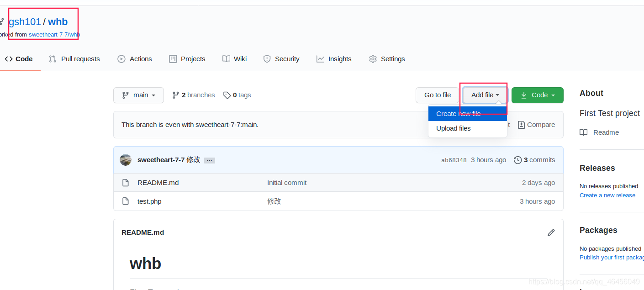The image size is (644, 290).
Task: Click the README.md file icon
Action: (126, 183)
